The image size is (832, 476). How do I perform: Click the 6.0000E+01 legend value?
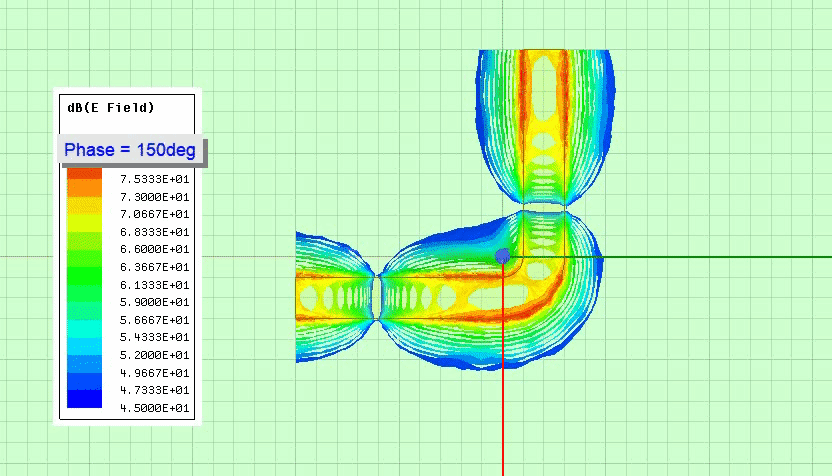click(154, 249)
